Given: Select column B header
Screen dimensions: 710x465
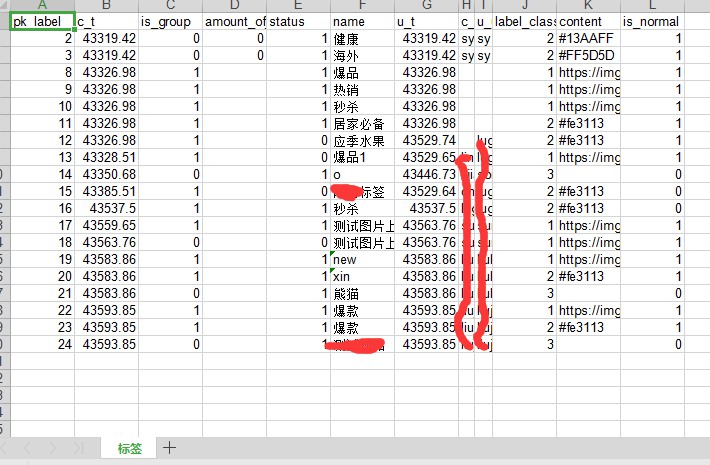Looking at the screenshot, I should (106, 5).
